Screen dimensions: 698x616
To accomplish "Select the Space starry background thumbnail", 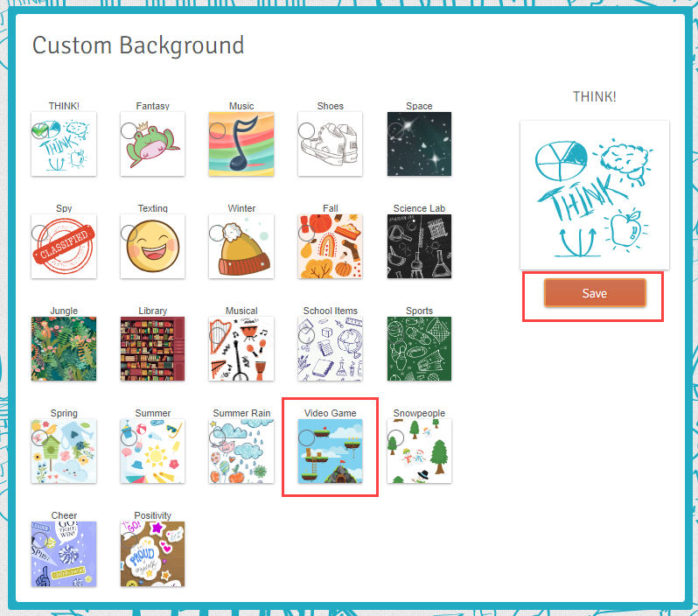I will [419, 143].
